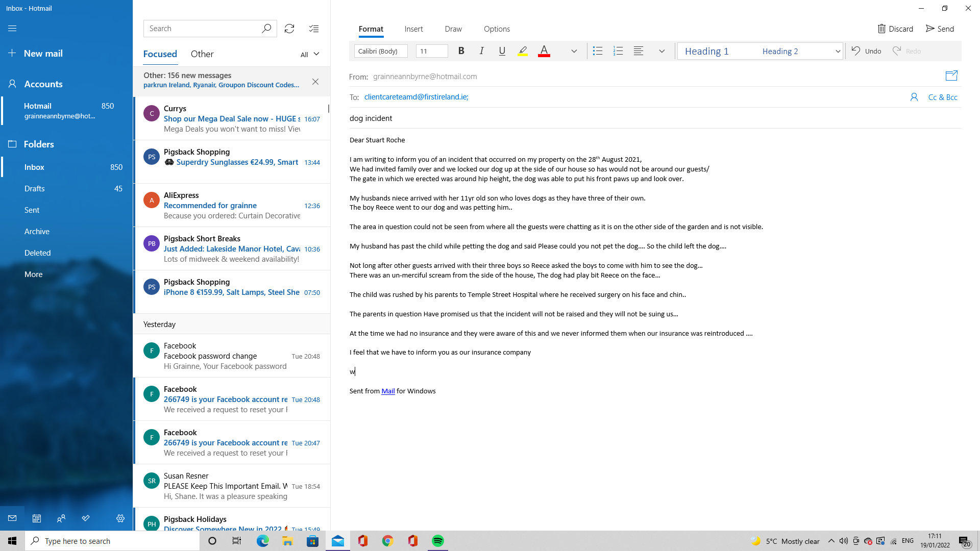Open Susan Resner email

(232, 486)
